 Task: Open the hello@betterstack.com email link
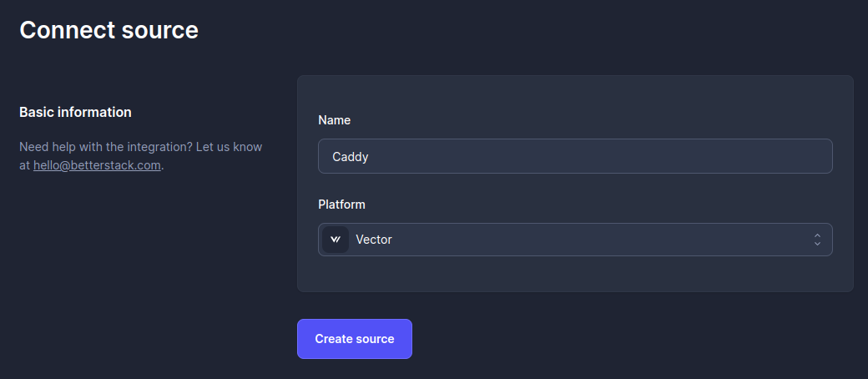(x=97, y=165)
